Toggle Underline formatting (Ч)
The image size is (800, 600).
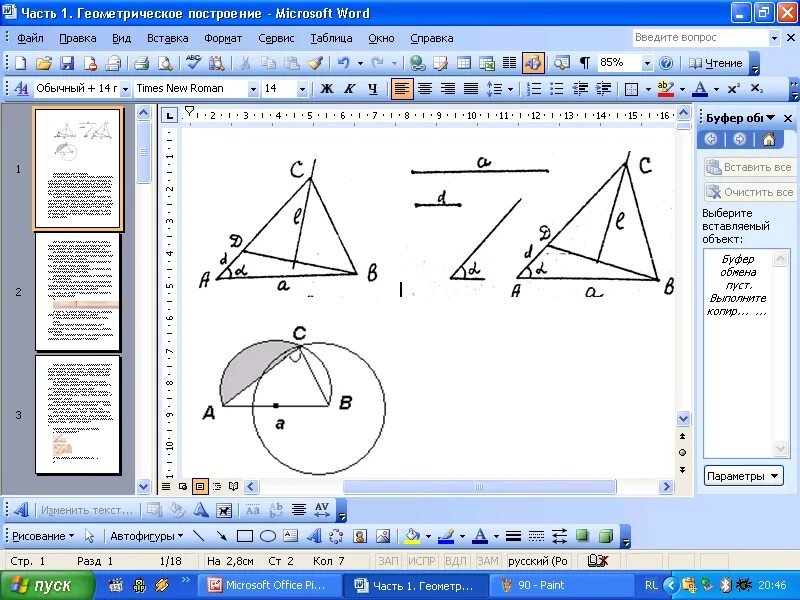[x=373, y=89]
